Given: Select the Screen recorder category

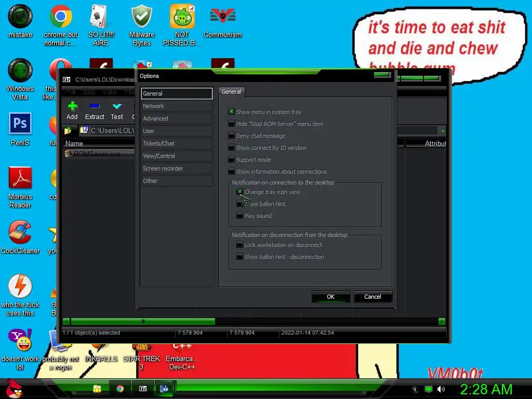Looking at the screenshot, I should coord(177,168).
